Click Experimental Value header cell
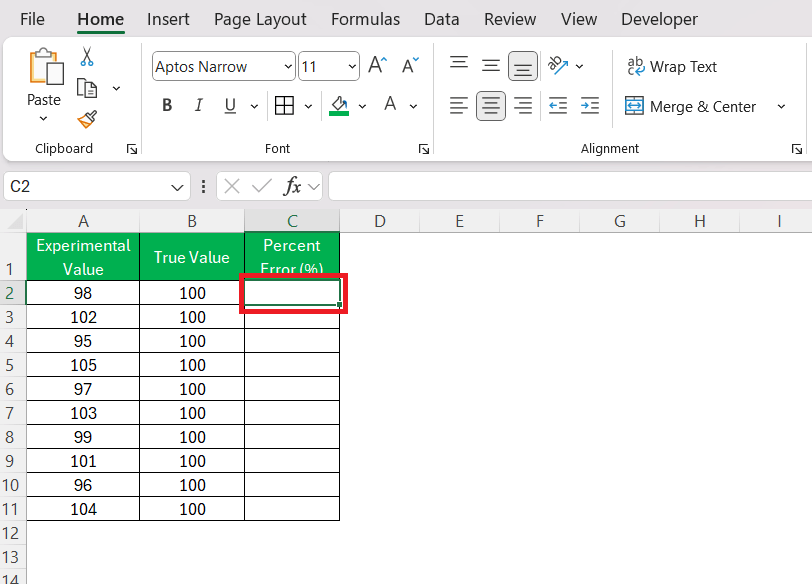 click(83, 257)
